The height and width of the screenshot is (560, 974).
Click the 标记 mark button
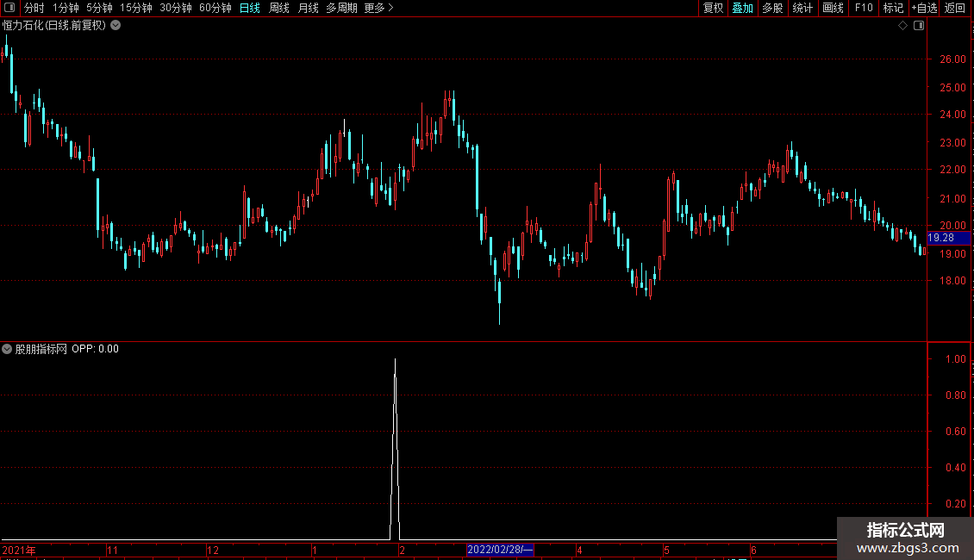pyautogui.click(x=893, y=8)
